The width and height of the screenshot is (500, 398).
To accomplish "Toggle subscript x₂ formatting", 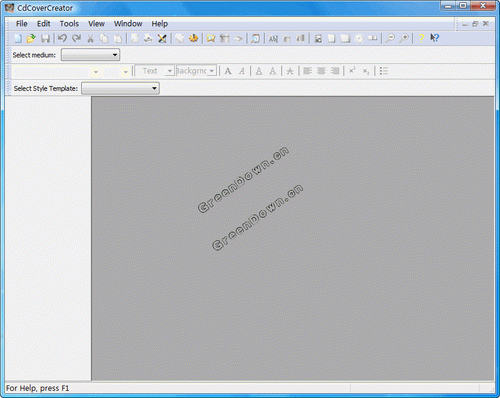I will pyautogui.click(x=366, y=71).
